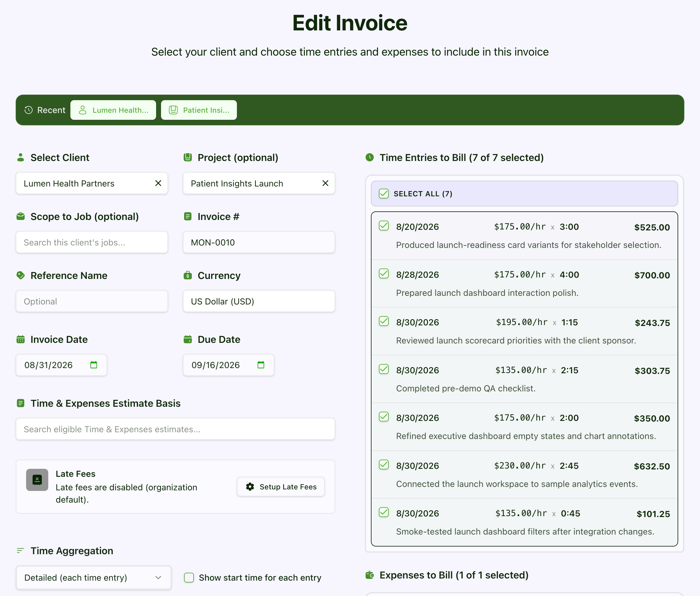Viewport: 700px width, 596px height.
Task: Click "Refined executive dashboard empty states" description
Action: tap(526, 436)
